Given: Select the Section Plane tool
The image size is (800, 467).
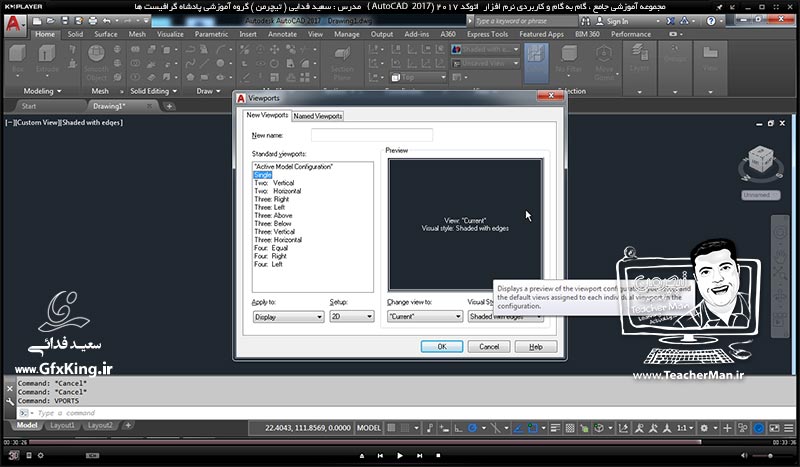Looking at the screenshot, I should [x=342, y=63].
